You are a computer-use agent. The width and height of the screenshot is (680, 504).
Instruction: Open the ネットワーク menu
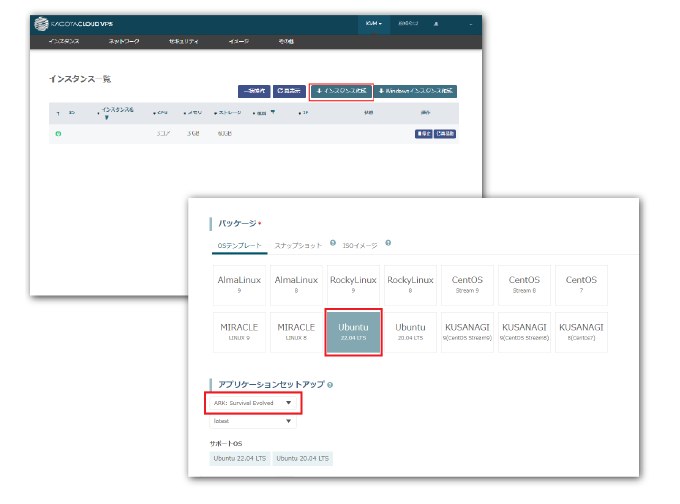125,42
